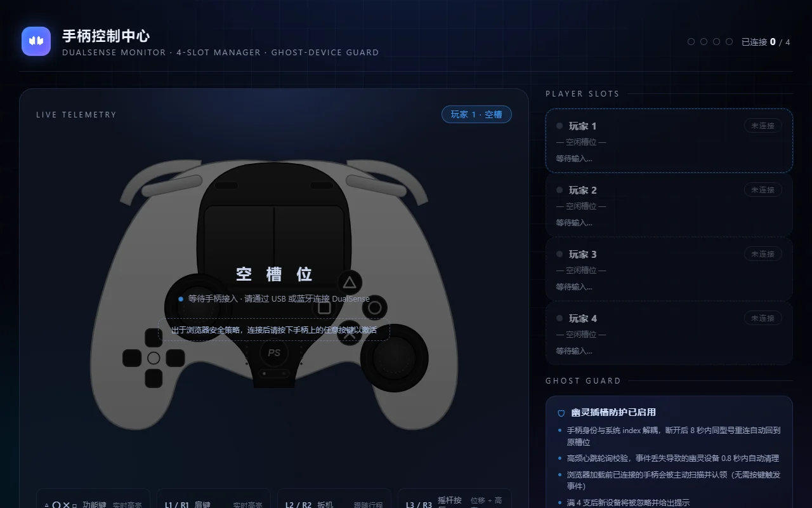Click the first slot indicator dot in header
This screenshot has height=508, width=812.
691,41
